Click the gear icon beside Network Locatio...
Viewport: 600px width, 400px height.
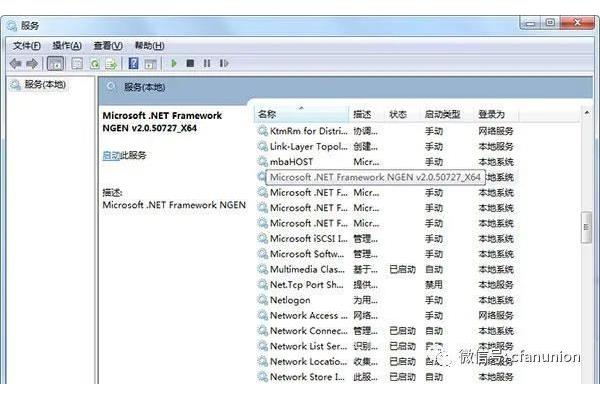pos(262,361)
